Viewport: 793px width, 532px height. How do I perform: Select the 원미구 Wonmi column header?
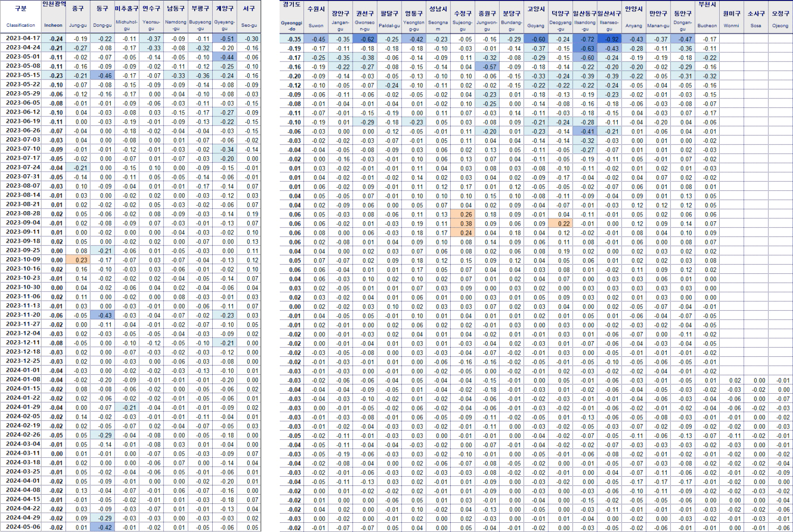click(731, 17)
